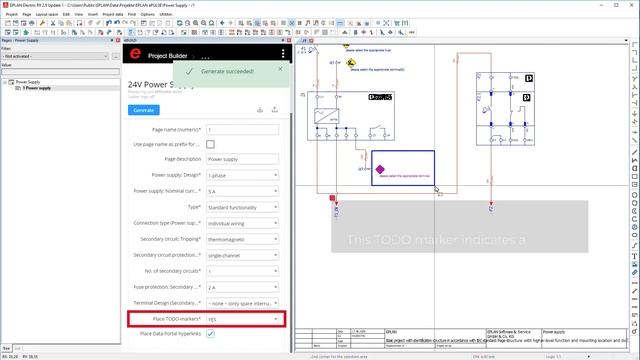Open the Filter dropdown in Pages panel
640x360 pixels.
tap(55, 56)
